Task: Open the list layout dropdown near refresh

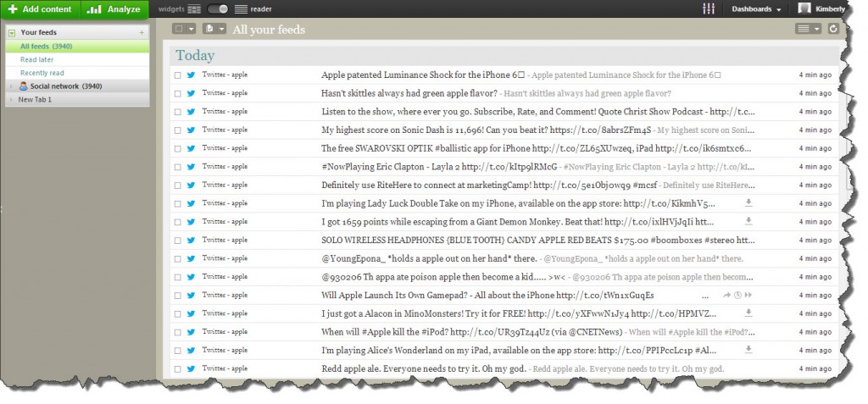Action: (808, 29)
